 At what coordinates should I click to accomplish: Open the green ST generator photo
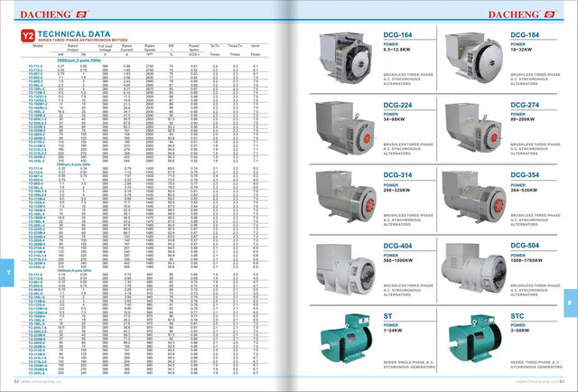point(346,339)
